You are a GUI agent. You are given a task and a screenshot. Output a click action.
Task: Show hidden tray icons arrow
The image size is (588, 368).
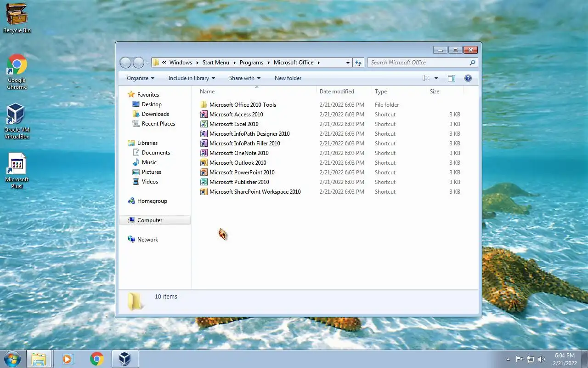[508, 359]
